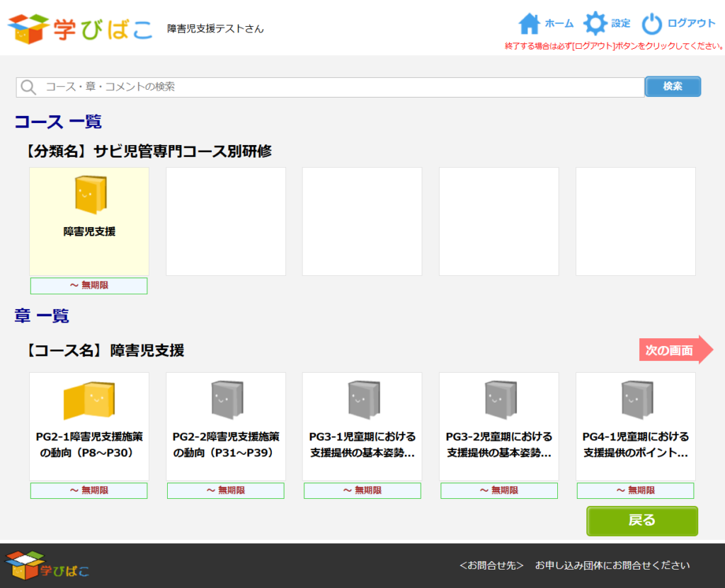Screen dimensions: 725x588
Task: Click the logout power icon
Action: 652,24
